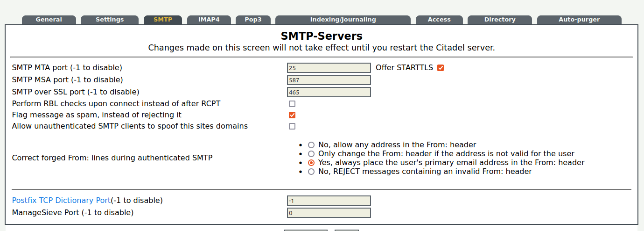Open the Directory tab
Image resolution: width=644 pixels, height=231 pixels.
click(x=499, y=20)
